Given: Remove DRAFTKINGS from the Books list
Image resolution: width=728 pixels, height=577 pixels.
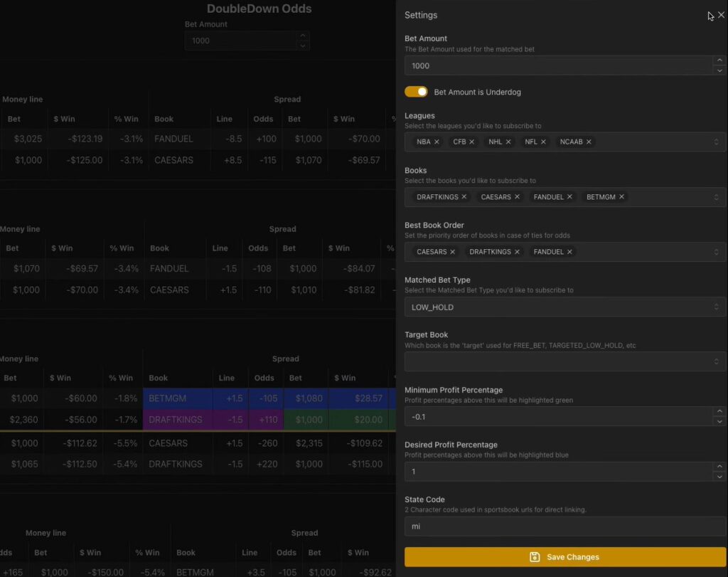Looking at the screenshot, I should click(x=464, y=196).
